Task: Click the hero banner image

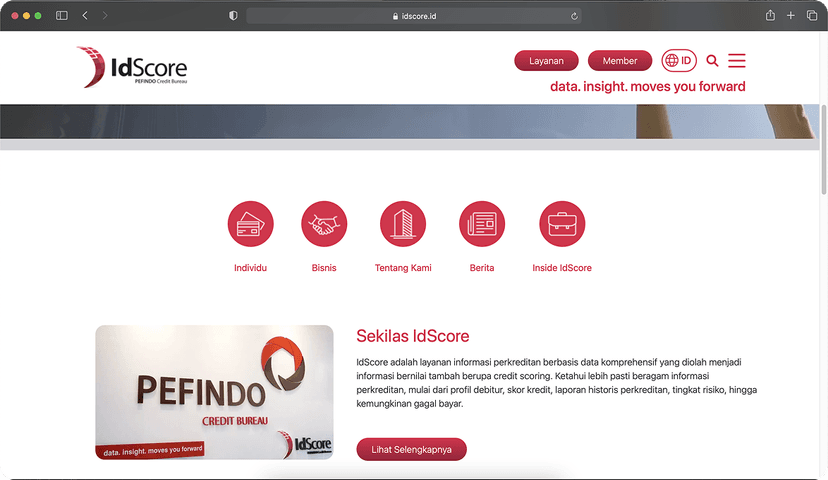Action: [409, 121]
